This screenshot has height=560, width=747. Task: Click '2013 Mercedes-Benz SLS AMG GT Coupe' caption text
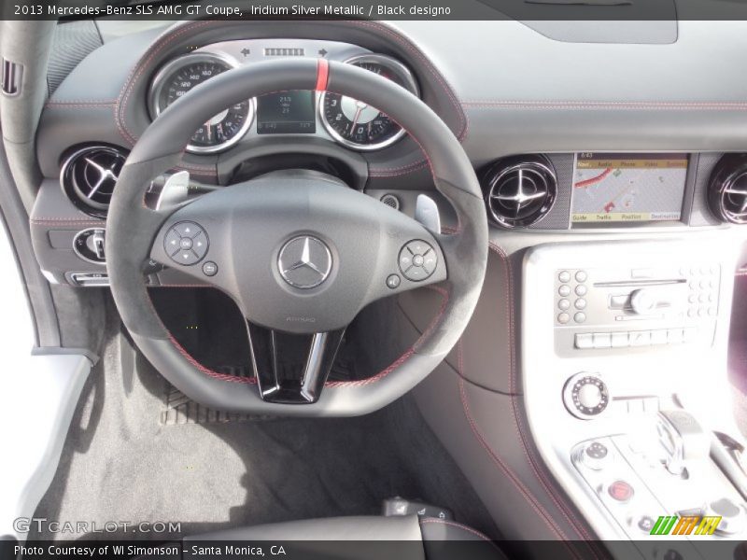pyautogui.click(x=127, y=10)
